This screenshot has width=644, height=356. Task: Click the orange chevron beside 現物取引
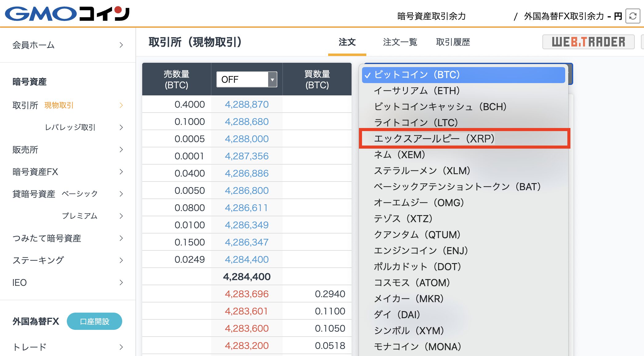click(121, 105)
